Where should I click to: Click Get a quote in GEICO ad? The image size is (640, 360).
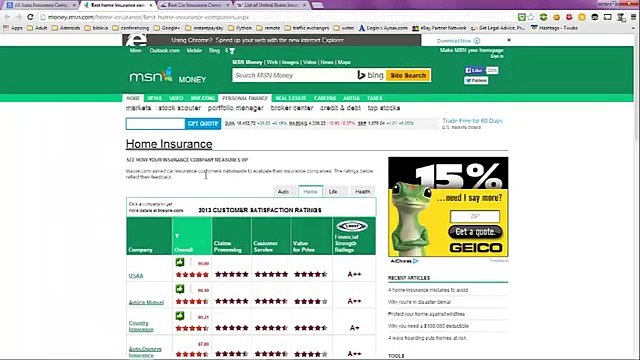(x=475, y=232)
